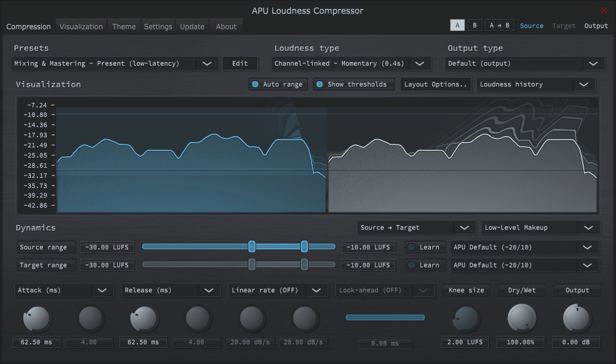Click the Attack time knob
Viewport: 616px width, 364px height.
[36, 318]
